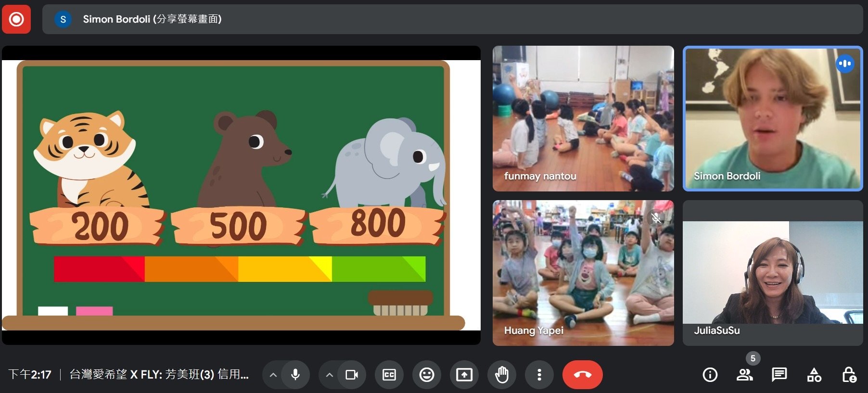868x393 pixels.
Task: Open host controls lock icon
Action: click(849, 375)
